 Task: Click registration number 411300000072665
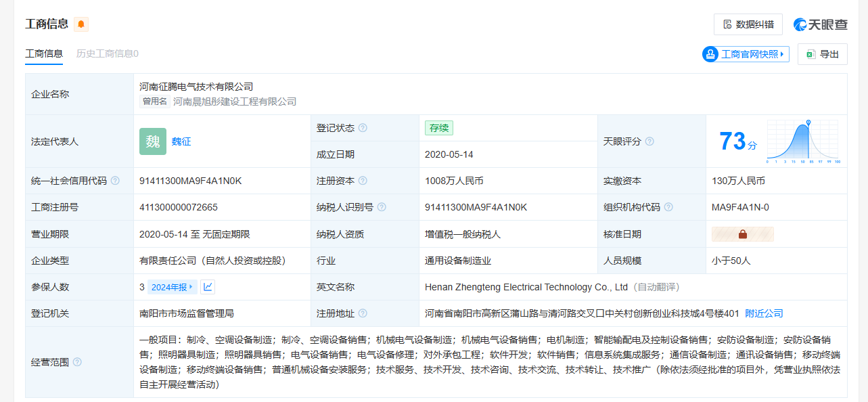pyautogui.click(x=179, y=207)
